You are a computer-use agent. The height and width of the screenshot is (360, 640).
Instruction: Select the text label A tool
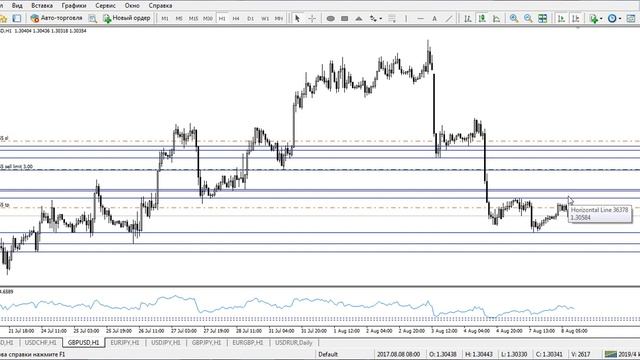click(434, 18)
